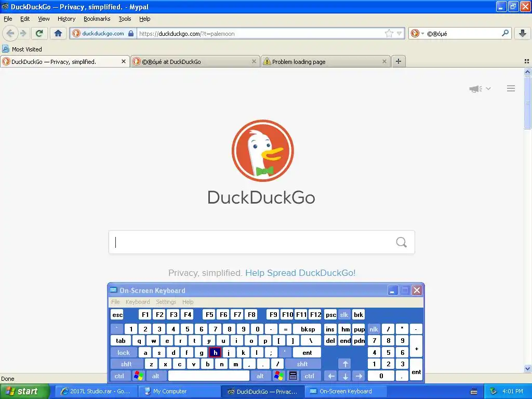This screenshot has width=532, height=399.
Task: Open the DuckDuckGo hamburger menu
Action: (511, 88)
